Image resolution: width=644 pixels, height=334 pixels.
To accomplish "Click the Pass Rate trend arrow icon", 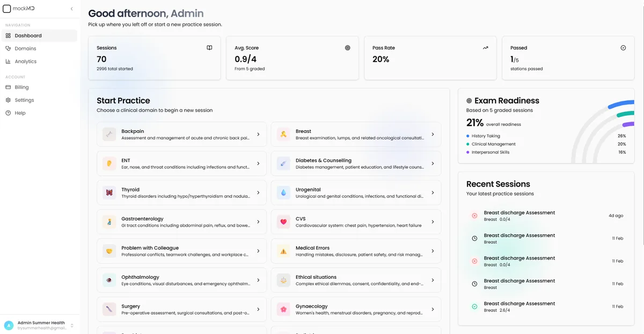I will tap(485, 48).
